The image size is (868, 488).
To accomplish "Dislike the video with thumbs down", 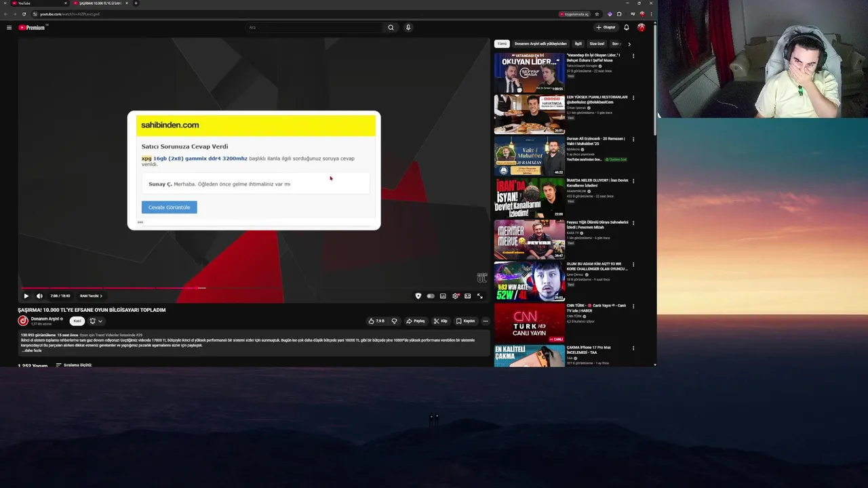I will click(394, 321).
